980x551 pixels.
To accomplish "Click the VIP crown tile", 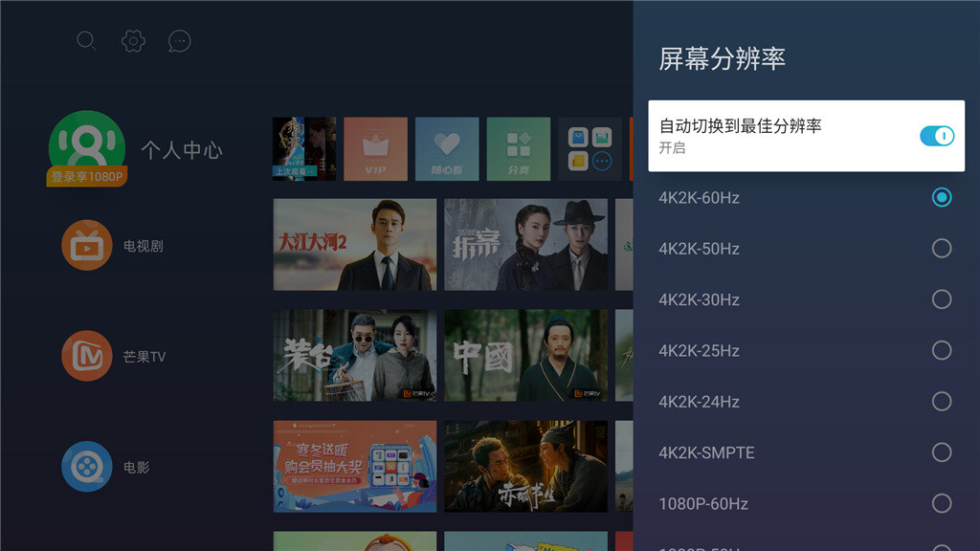I will click(375, 148).
